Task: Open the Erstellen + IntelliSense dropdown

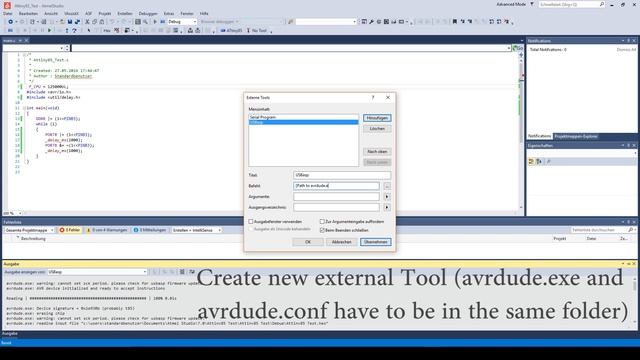Action: coord(196,230)
